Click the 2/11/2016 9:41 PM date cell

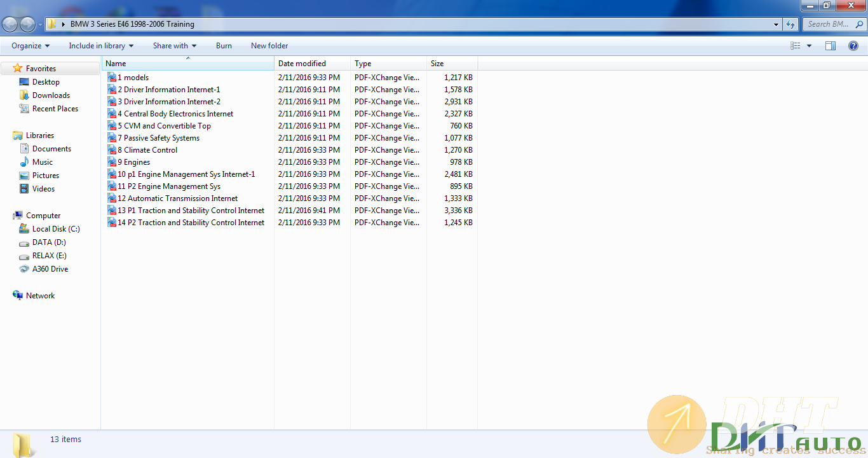[309, 211]
